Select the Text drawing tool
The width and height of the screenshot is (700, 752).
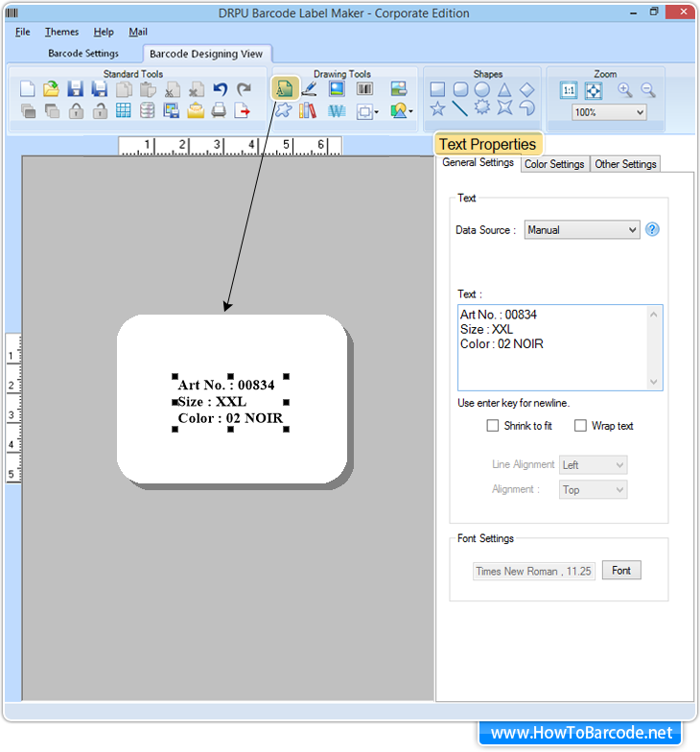284,89
